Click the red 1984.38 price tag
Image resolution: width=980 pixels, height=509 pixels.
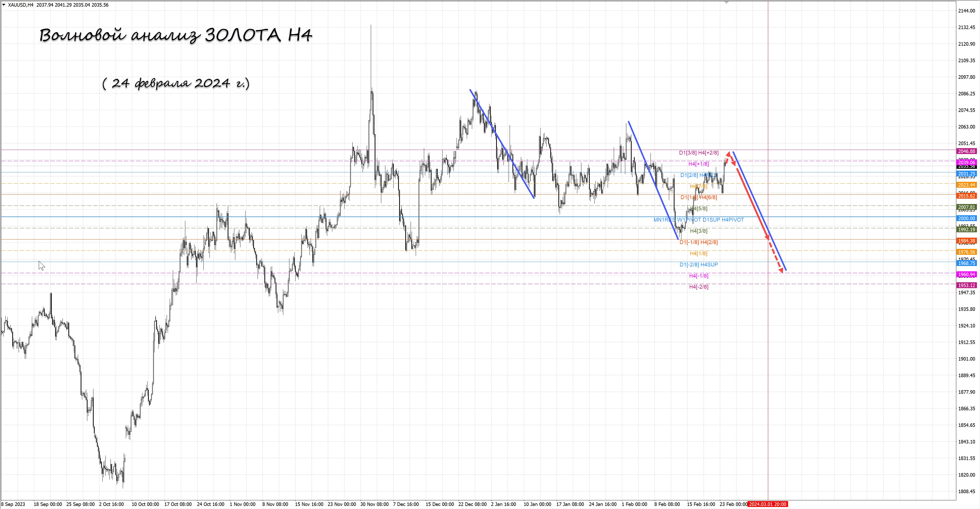(x=966, y=241)
